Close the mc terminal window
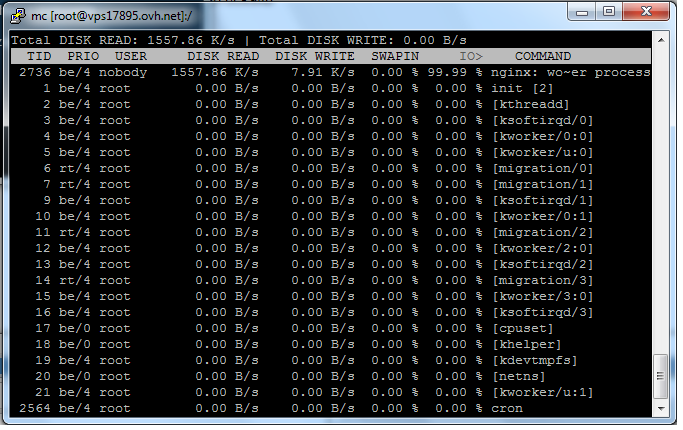683x430 pixels. click(646, 12)
